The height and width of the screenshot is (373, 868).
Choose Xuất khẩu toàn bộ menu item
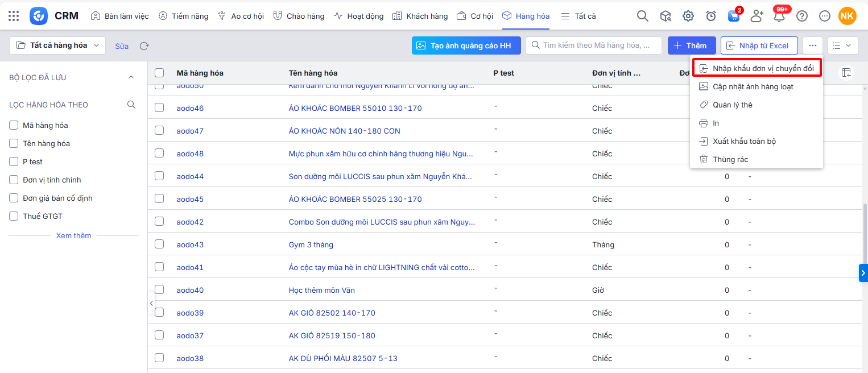[x=744, y=141]
